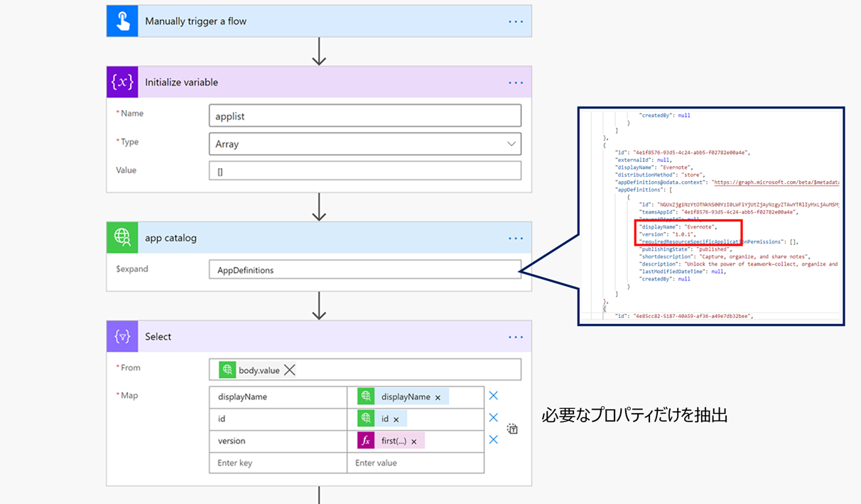This screenshot has height=504, width=861.
Task: Click the first(...) expression fx token
Action: 391,441
